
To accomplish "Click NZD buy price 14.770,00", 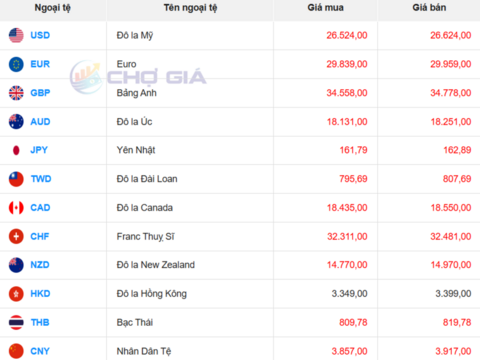I will point(347,265).
